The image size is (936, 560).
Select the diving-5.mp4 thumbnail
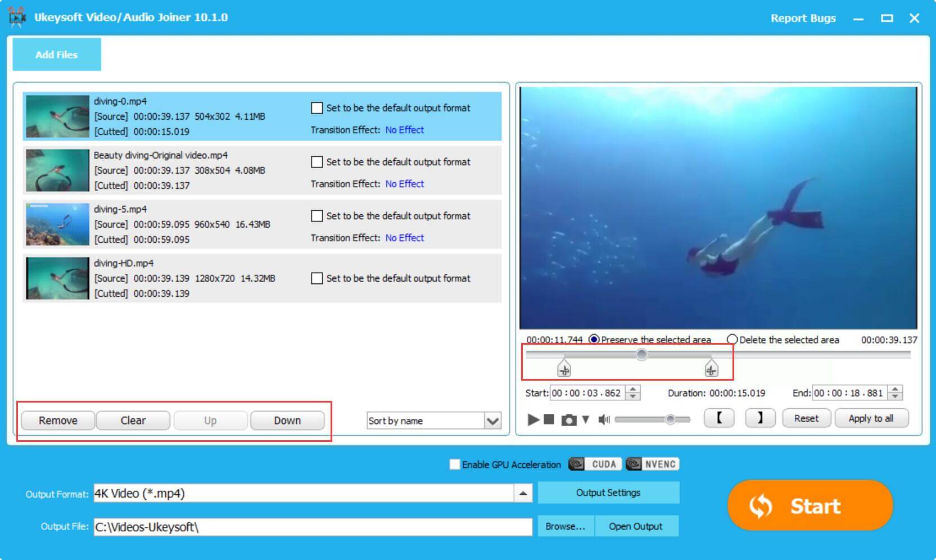coord(57,224)
